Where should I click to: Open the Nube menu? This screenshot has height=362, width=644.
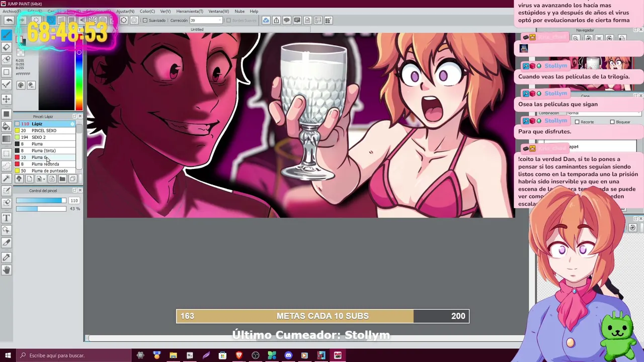tap(239, 11)
